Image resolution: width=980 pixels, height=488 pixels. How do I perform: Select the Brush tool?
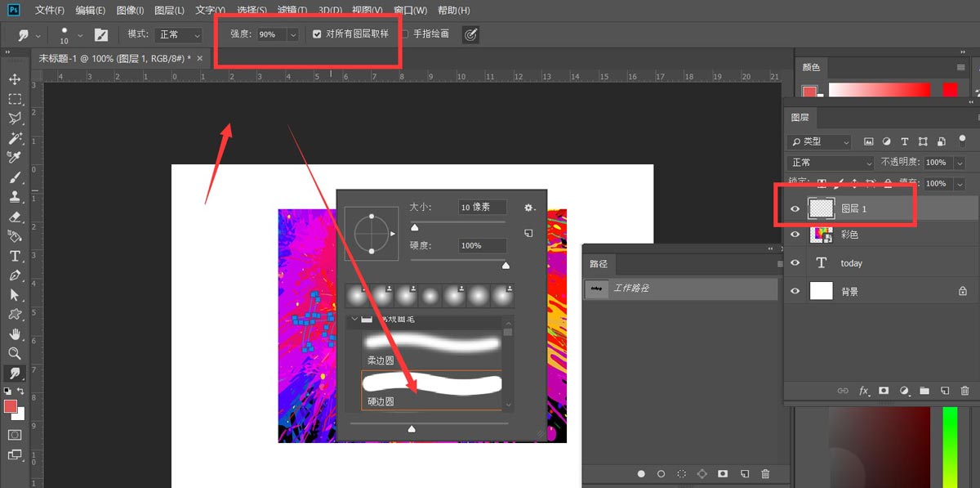[x=15, y=177]
